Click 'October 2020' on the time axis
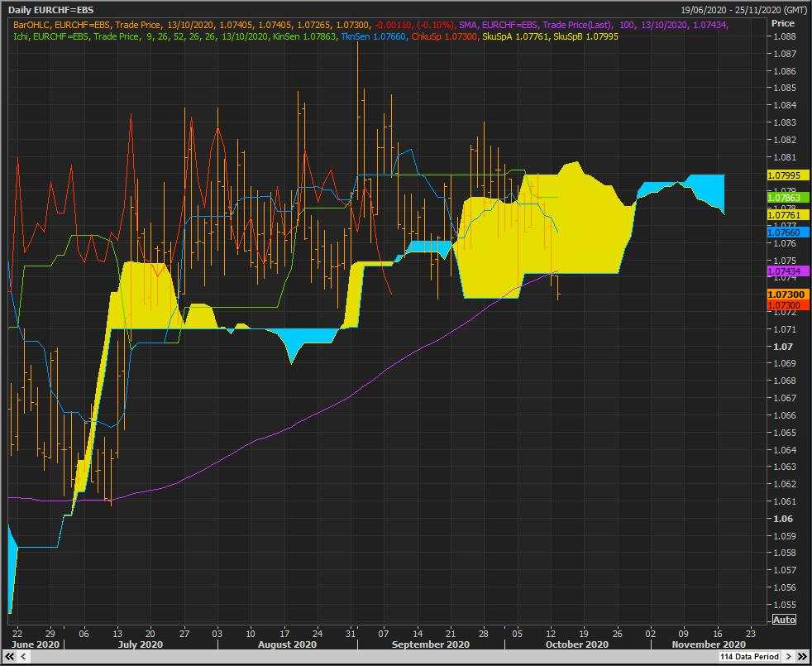Image resolution: width=812 pixels, height=666 pixels. tap(577, 644)
